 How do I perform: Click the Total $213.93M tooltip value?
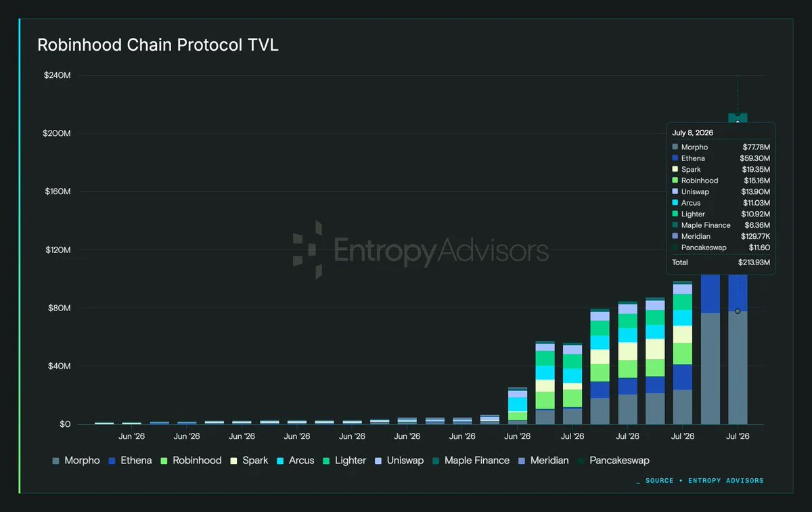pos(754,262)
